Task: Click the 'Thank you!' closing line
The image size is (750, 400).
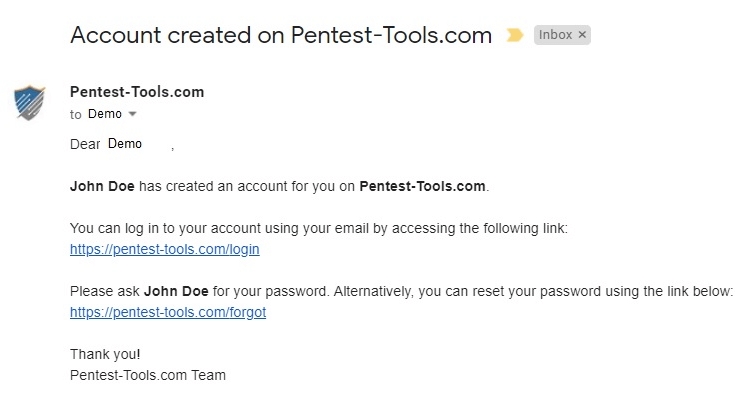Action: pos(105,355)
